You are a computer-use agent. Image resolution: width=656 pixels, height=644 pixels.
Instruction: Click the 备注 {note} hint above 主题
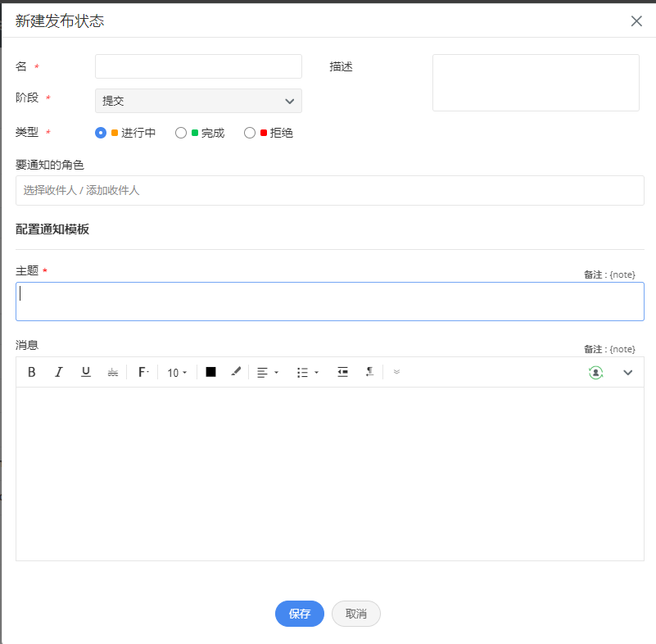[x=609, y=275]
